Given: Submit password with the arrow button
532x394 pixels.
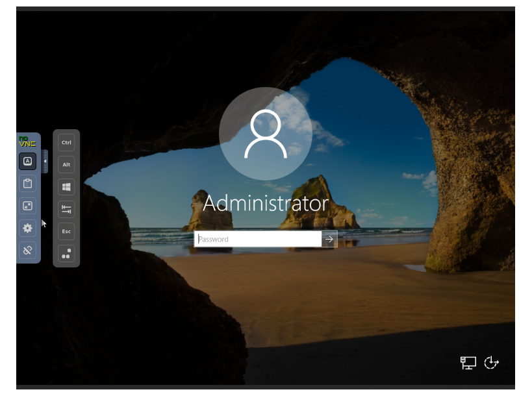Looking at the screenshot, I should pos(329,239).
